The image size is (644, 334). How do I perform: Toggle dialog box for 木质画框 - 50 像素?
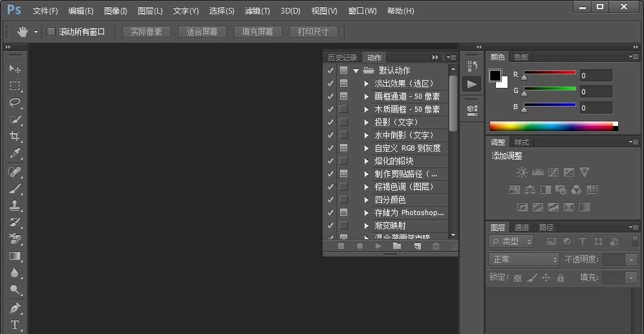pos(343,109)
